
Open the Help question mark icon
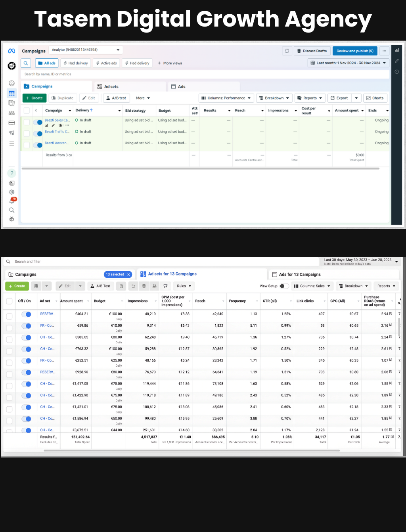click(x=12, y=173)
